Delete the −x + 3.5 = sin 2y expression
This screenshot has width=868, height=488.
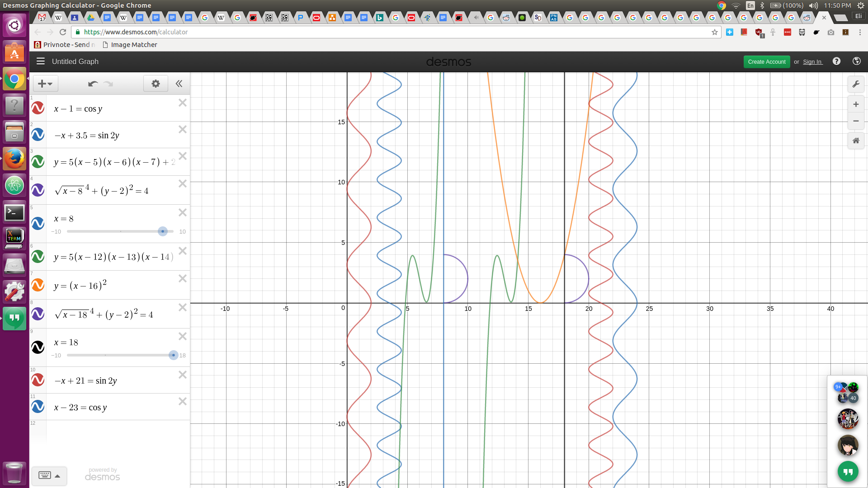(x=183, y=129)
